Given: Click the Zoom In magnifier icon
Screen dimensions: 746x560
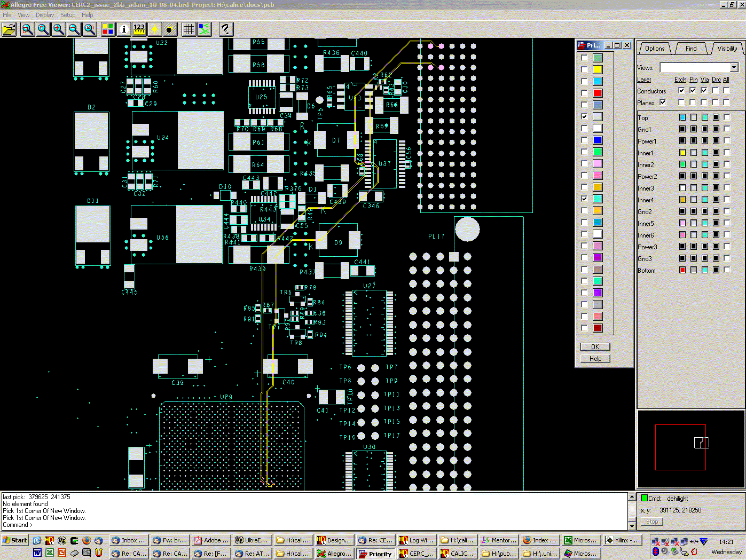Looking at the screenshot, I should coord(59,29).
